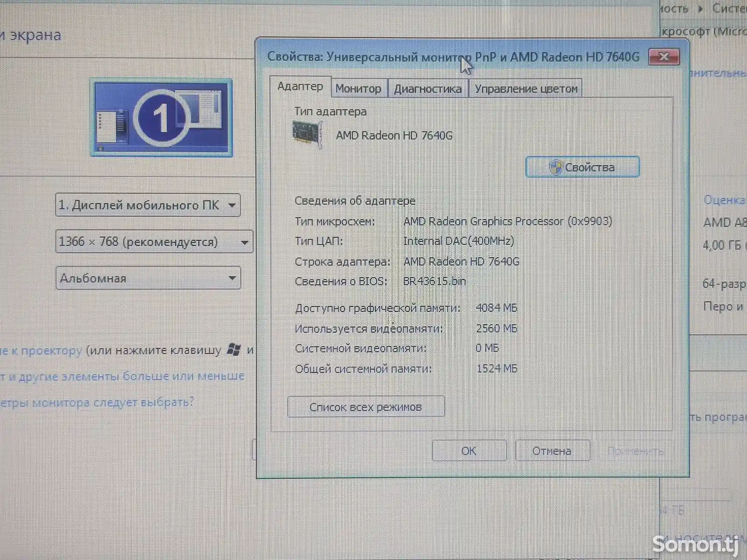Click Список всех режимов button

(x=366, y=407)
